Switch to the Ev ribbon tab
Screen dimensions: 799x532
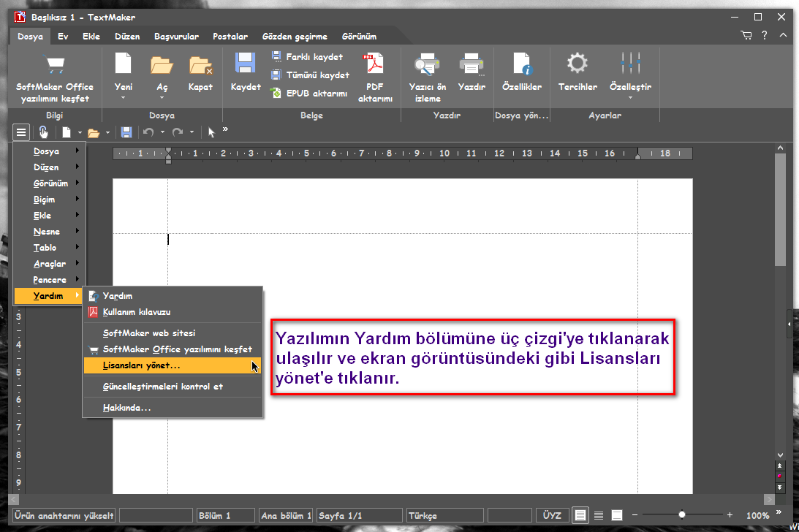(x=63, y=37)
